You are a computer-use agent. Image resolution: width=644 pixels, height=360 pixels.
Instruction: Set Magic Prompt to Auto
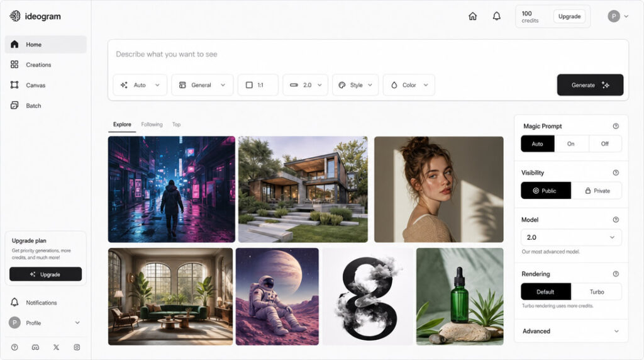click(538, 144)
